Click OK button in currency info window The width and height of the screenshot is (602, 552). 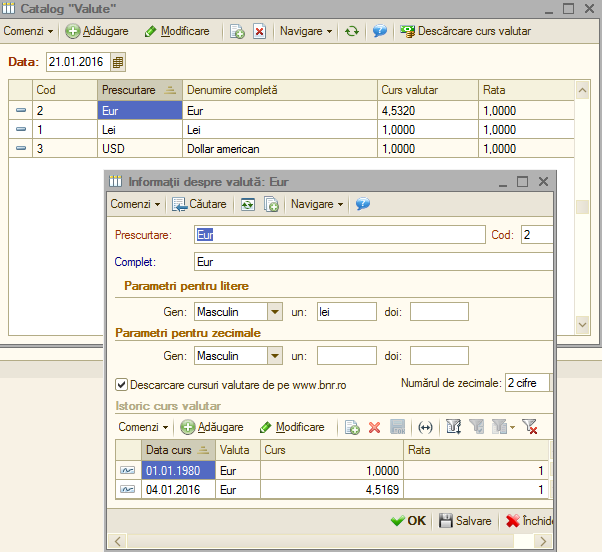click(x=408, y=521)
